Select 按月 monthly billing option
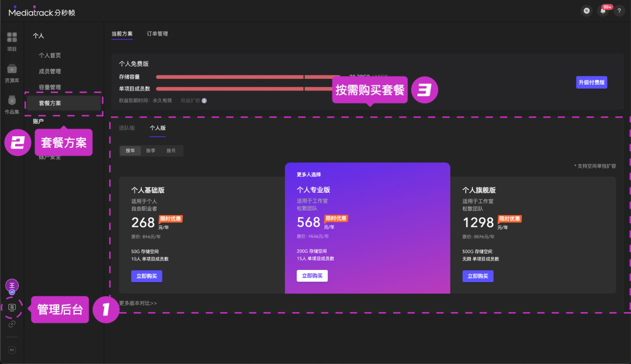The height and width of the screenshot is (364, 631). pos(171,151)
